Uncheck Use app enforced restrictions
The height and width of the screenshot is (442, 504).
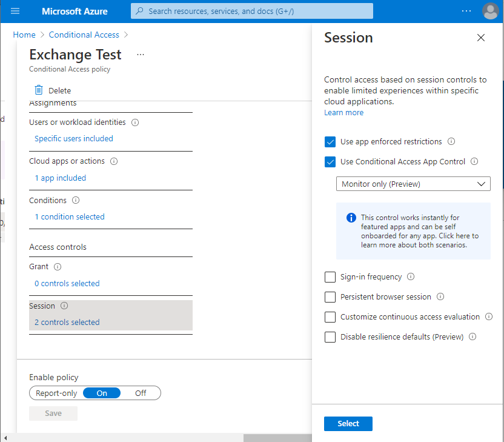tap(330, 141)
